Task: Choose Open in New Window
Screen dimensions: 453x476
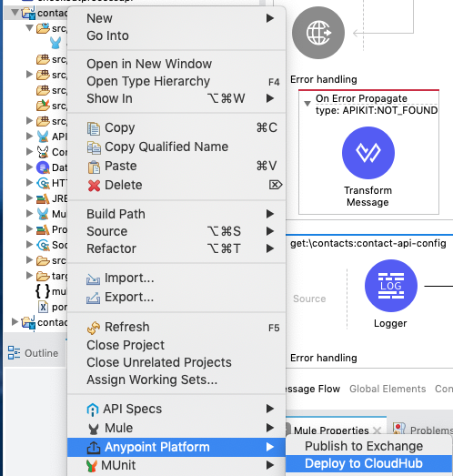Action: coord(176,64)
